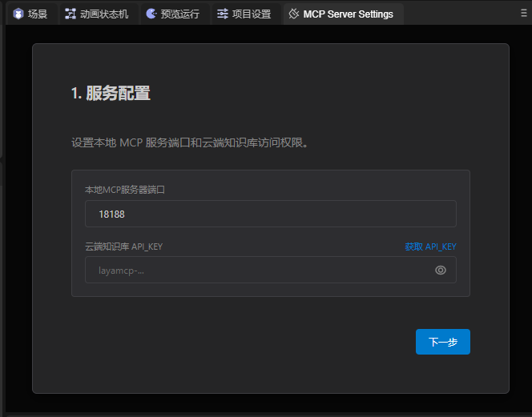Click the 设置本地 MCP 服务端口 description text
Image resolution: width=532 pixels, height=417 pixels.
tap(190, 143)
